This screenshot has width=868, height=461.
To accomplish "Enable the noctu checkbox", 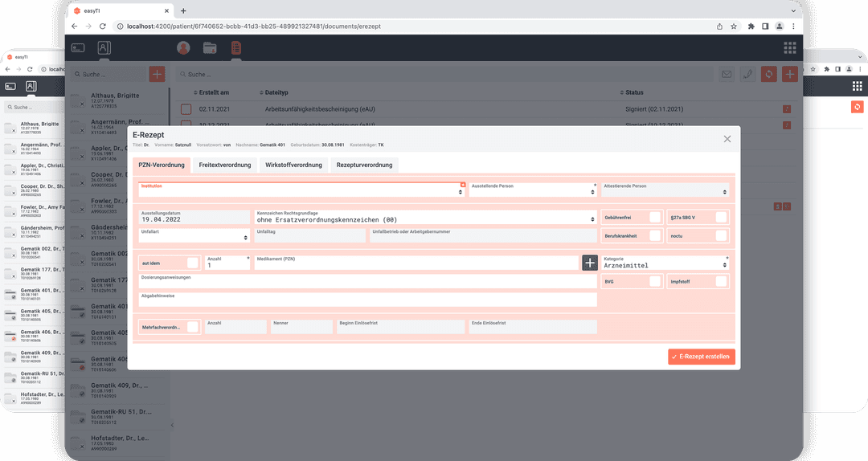I will pyautogui.click(x=720, y=235).
